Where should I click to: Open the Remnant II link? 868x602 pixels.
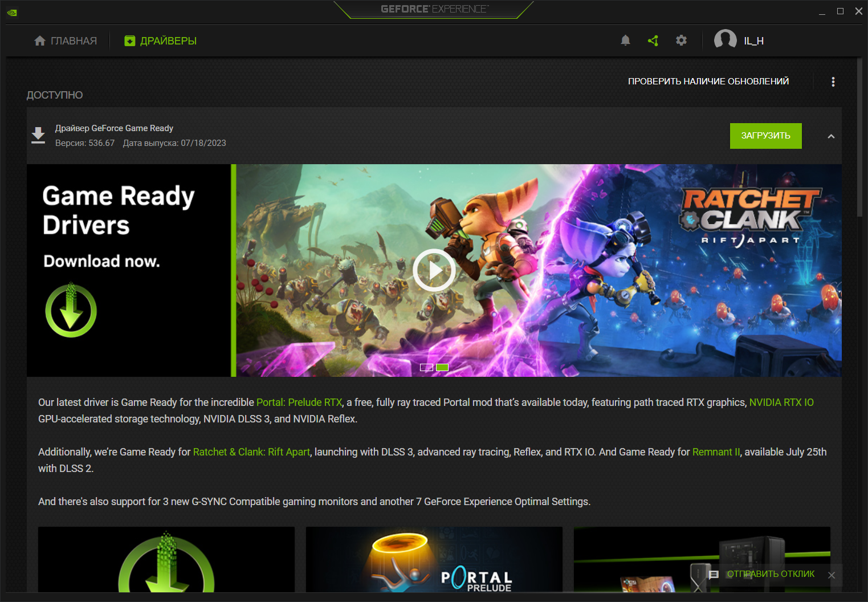[x=716, y=452]
